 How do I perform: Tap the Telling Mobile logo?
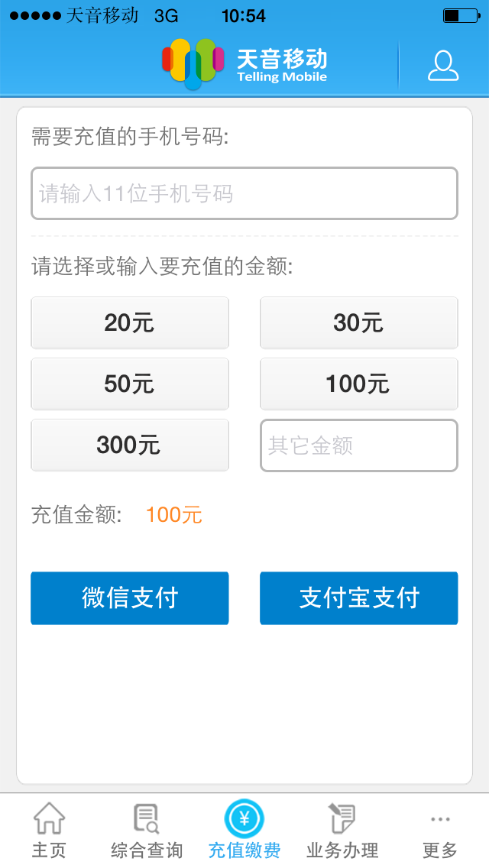(244, 63)
